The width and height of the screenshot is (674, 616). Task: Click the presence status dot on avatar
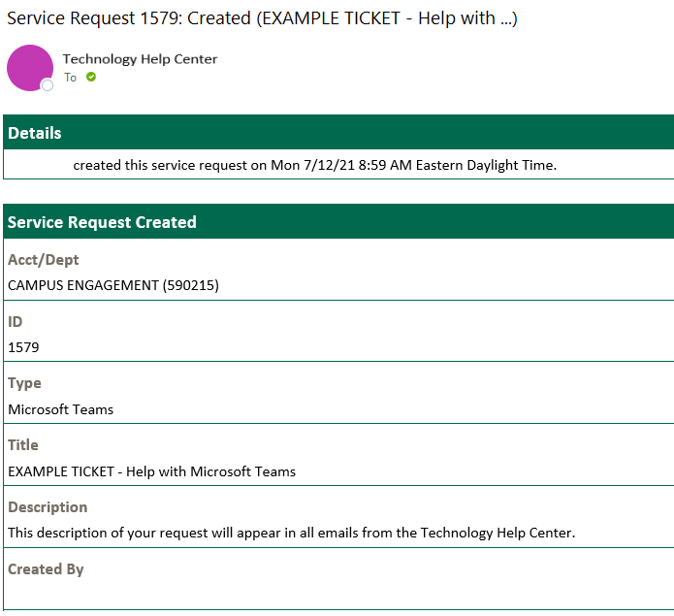tap(47, 86)
